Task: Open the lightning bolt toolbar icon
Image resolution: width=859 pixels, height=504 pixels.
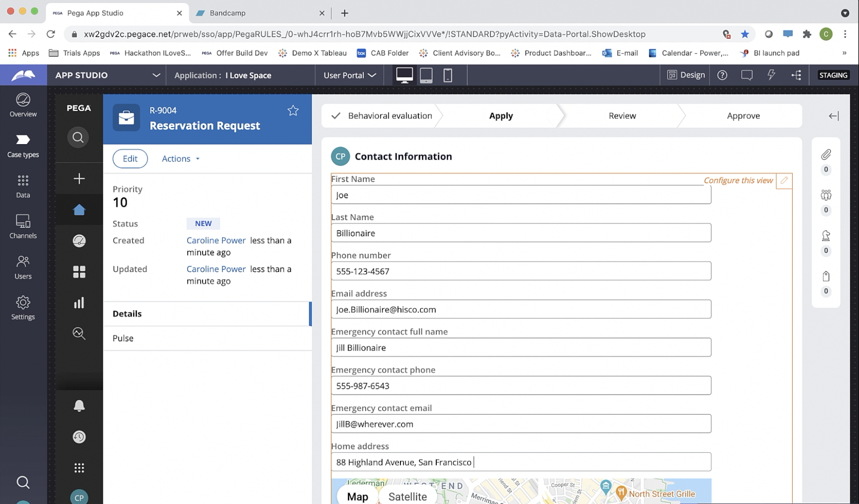Action: (771, 74)
